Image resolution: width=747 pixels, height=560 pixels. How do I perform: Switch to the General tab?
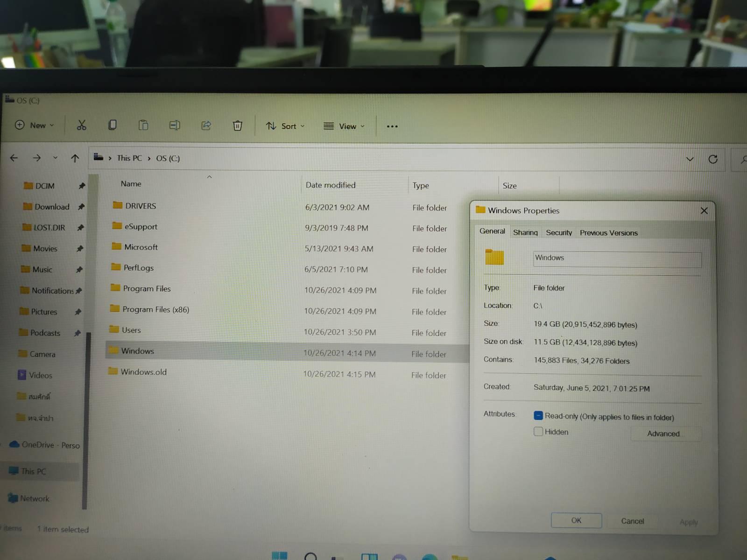coord(492,231)
